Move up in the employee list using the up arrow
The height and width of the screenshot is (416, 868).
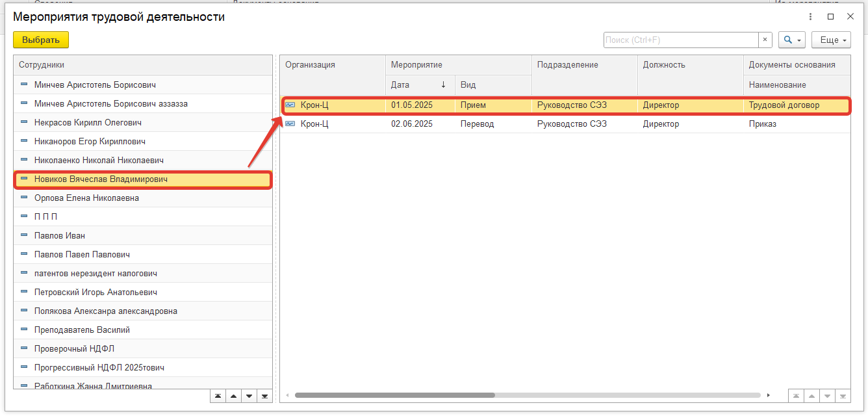[233, 395]
